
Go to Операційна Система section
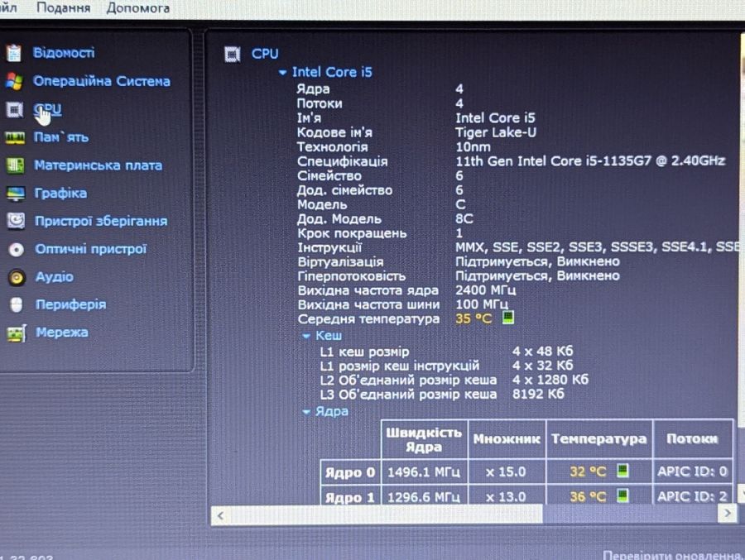[102, 81]
